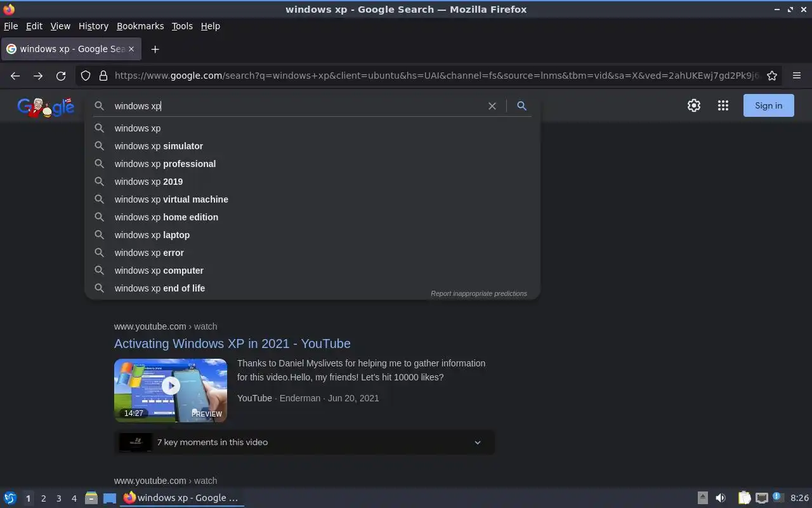Open the Bookmarks menu
Image resolution: width=812 pixels, height=508 pixels.
[140, 26]
